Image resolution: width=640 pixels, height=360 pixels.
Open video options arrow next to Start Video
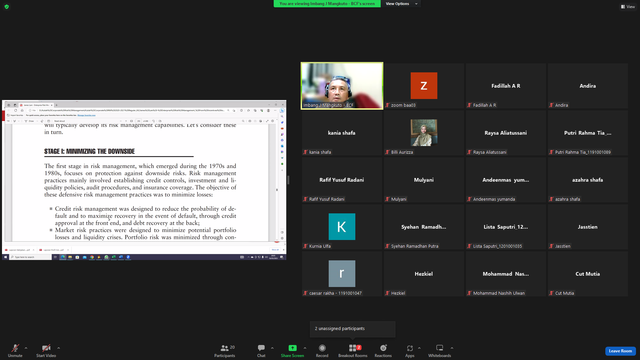coord(58,348)
